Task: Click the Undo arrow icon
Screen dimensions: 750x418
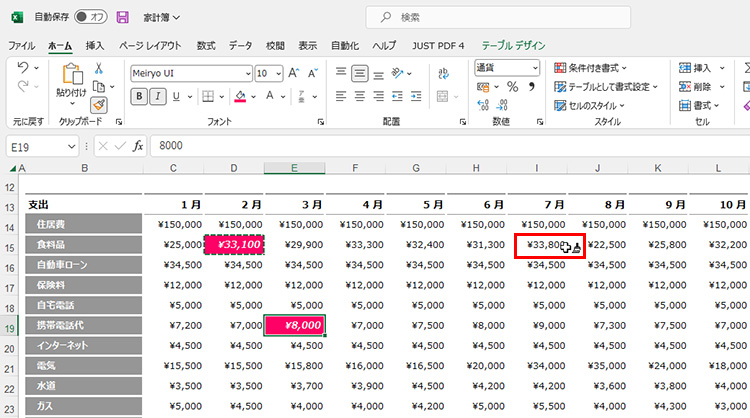Action: coord(24,68)
